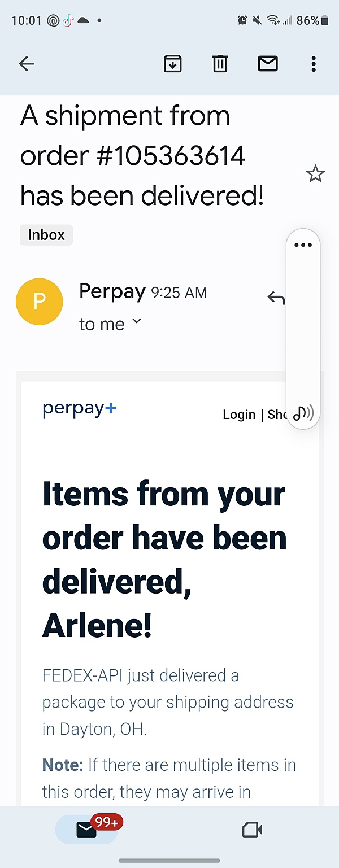The image size is (339, 868).
Task: Expand the 'to me' recipient details
Action: click(x=111, y=324)
